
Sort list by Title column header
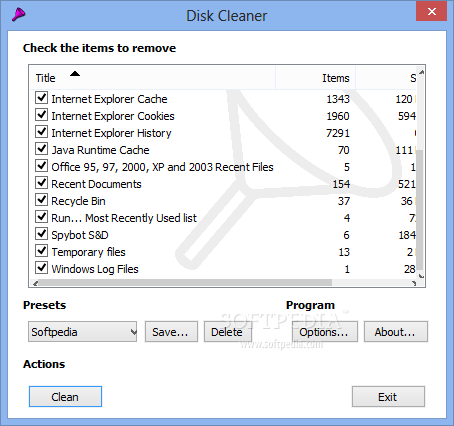[153, 78]
